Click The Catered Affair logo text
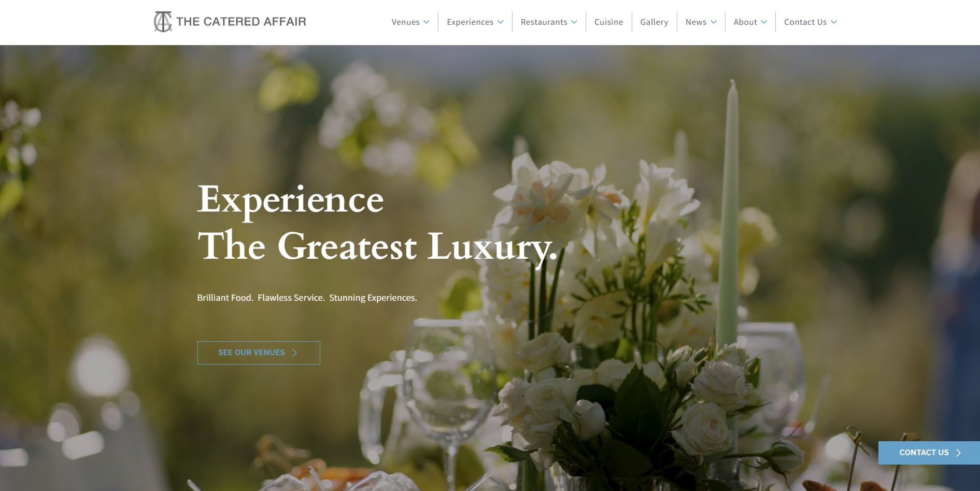This screenshot has height=491, width=980. (x=241, y=21)
